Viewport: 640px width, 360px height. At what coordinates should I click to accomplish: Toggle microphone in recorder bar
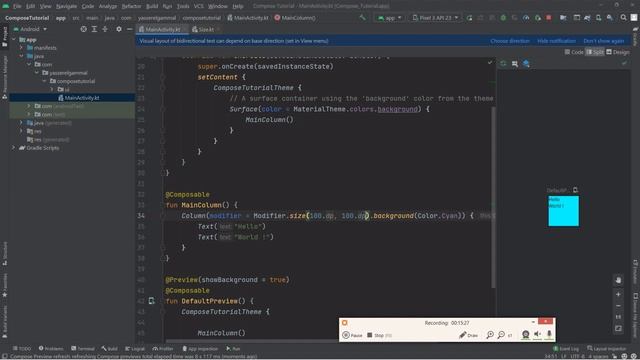tap(549, 335)
